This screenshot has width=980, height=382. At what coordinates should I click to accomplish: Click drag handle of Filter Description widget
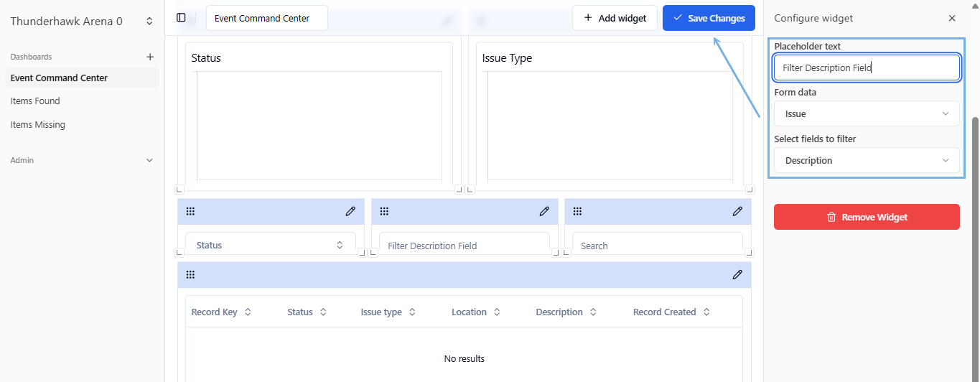(x=384, y=211)
